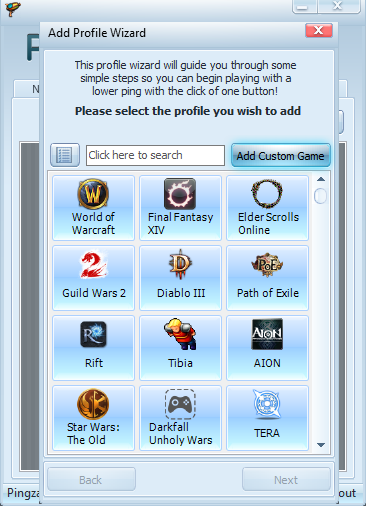Screen dimensions: 366x506
Task: Toggle the list view icon button
Action: point(65,155)
